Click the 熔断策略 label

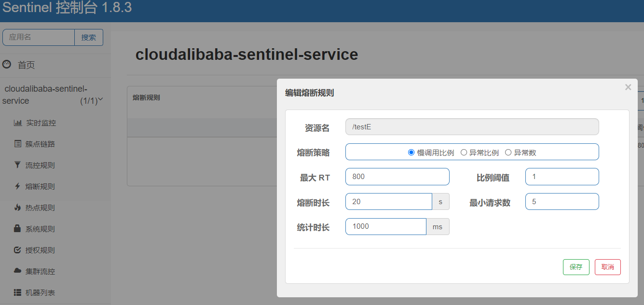coord(314,152)
